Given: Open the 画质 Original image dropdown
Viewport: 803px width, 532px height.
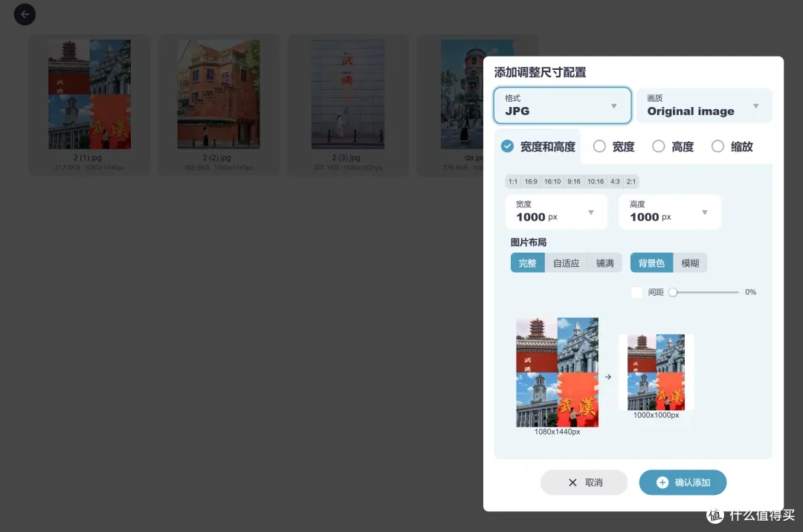Looking at the screenshot, I should click(704, 106).
